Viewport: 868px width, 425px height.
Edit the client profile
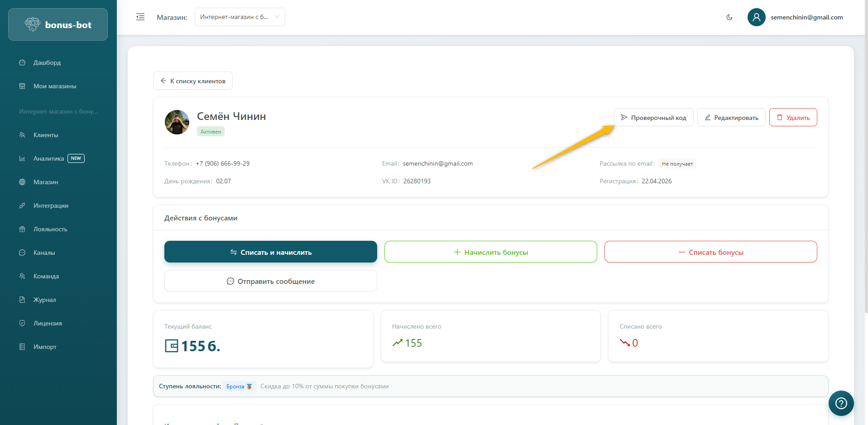731,118
